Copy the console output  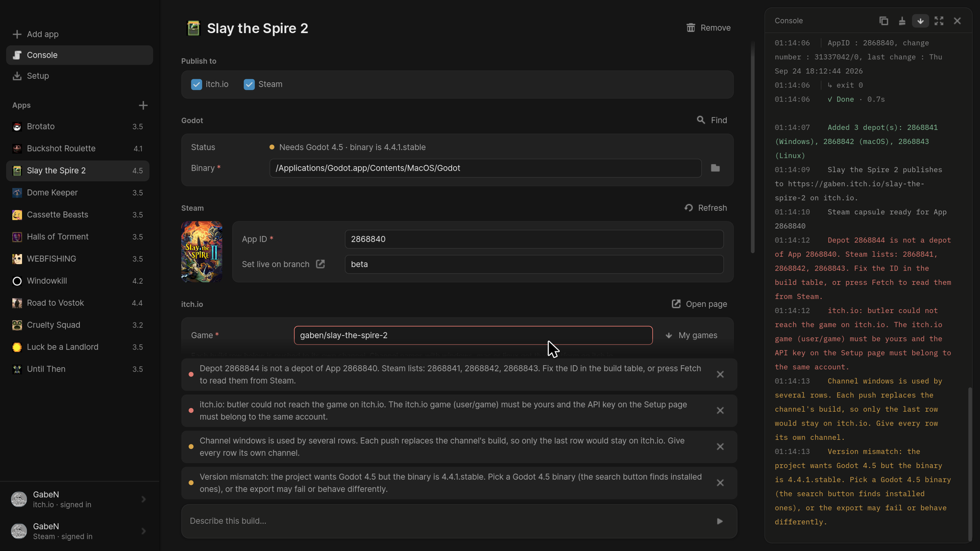[884, 21]
